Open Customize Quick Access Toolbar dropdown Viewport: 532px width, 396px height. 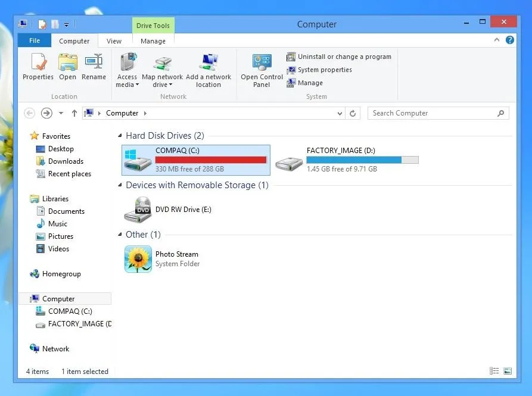67,25
